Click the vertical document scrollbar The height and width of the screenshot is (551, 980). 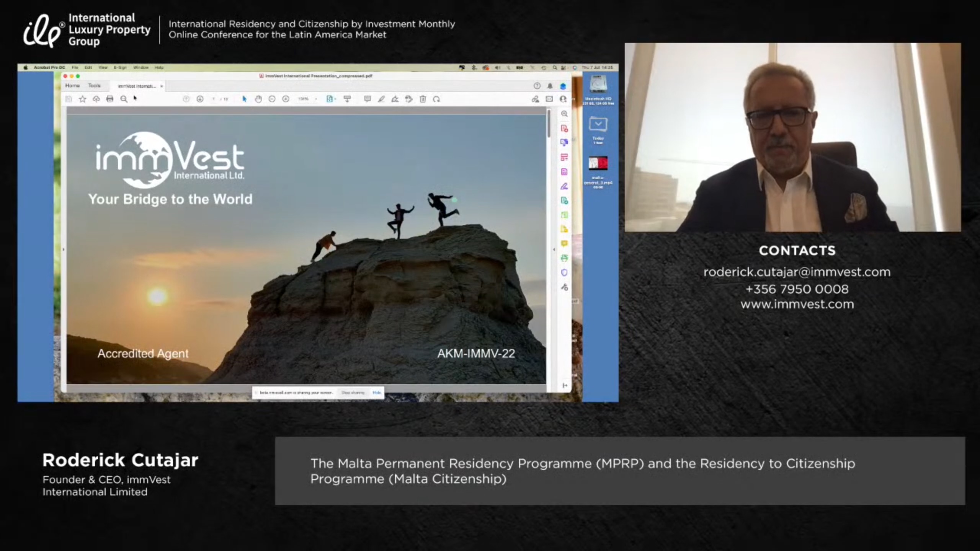549,124
